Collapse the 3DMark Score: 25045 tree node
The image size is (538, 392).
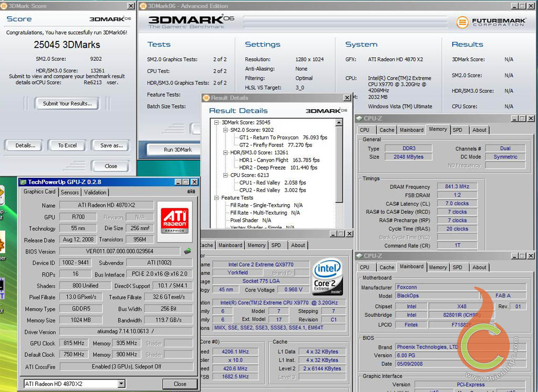click(x=216, y=122)
